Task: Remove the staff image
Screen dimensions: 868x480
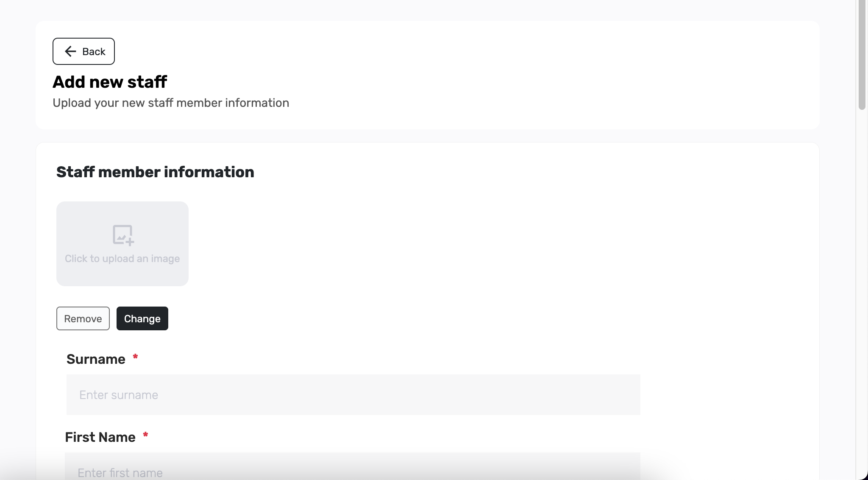Action: click(x=83, y=318)
